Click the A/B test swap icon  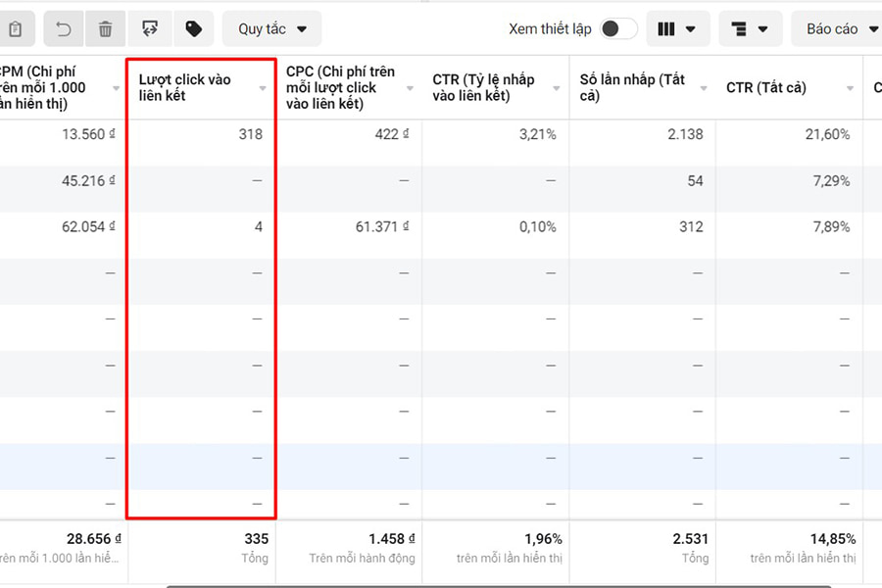pyautogui.click(x=150, y=29)
